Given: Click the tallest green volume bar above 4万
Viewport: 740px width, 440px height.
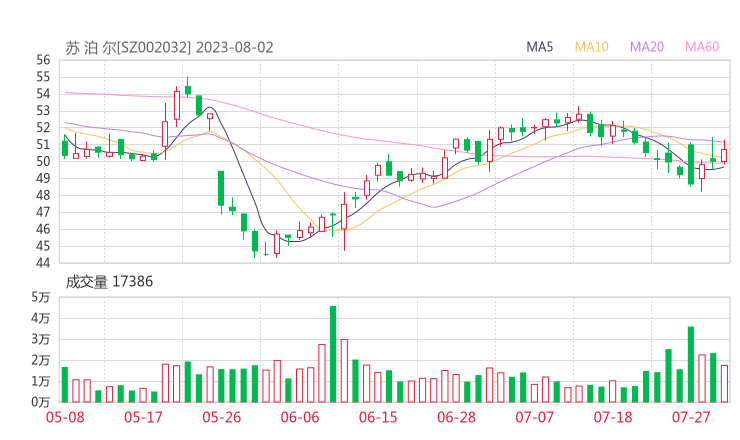Looking at the screenshot, I should pyautogui.click(x=333, y=354).
